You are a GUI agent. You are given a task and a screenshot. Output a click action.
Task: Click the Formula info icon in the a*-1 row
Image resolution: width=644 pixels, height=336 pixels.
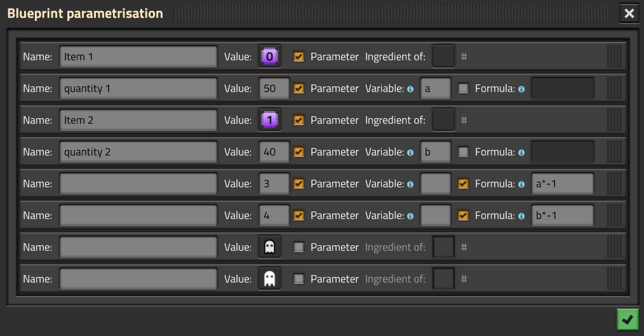(521, 184)
